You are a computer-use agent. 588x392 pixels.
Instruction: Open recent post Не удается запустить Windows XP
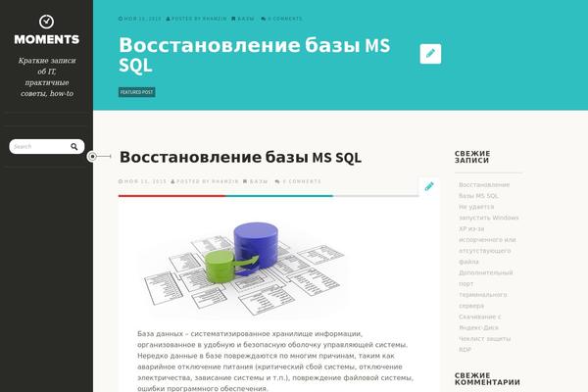pyautogui.click(x=489, y=234)
